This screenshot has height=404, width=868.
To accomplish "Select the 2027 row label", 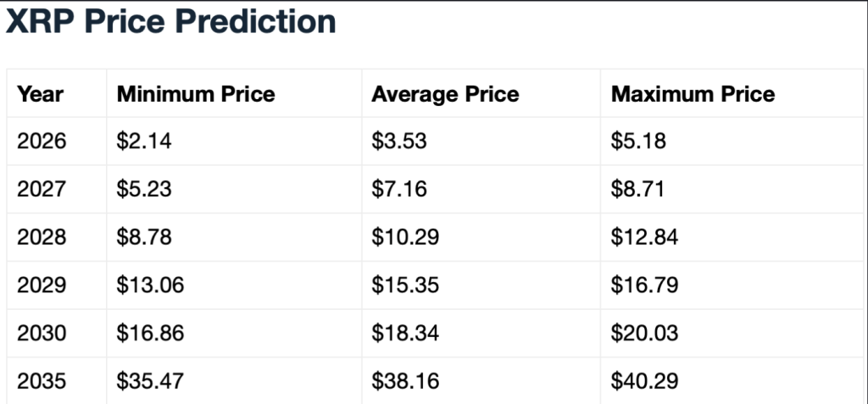I will tap(42, 189).
